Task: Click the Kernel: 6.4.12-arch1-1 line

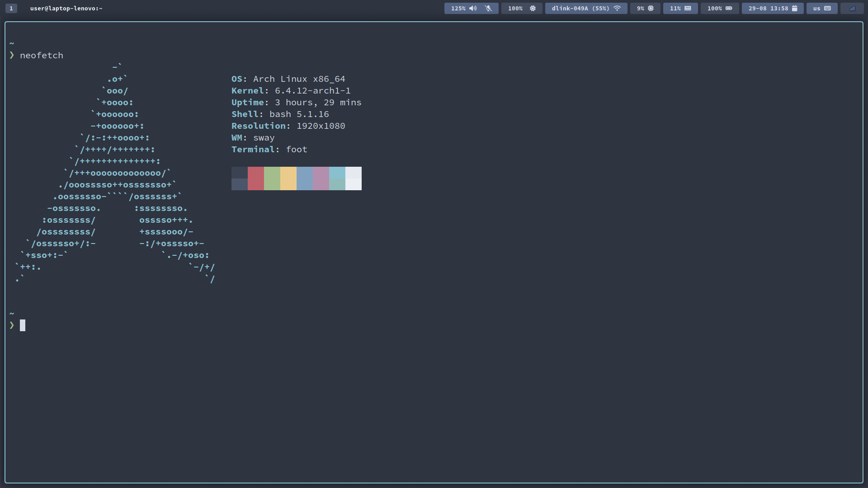Action: [291, 91]
